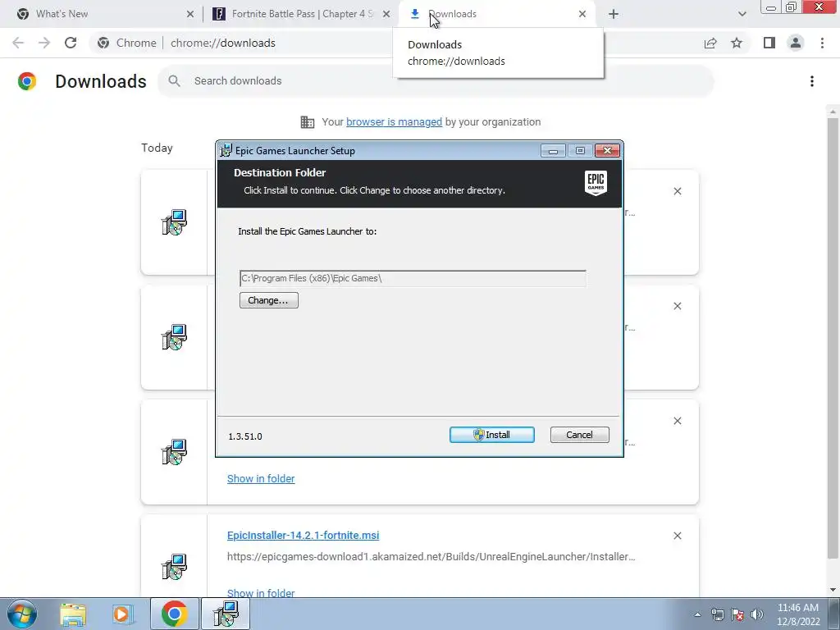Click Show in folder under third download

tap(261, 478)
